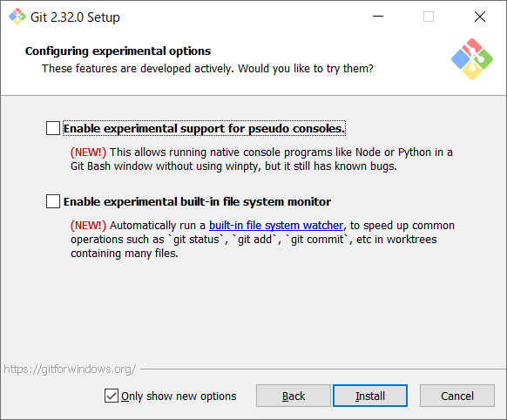The height and width of the screenshot is (420, 507).
Task: Cancel the Git setup
Action: [x=457, y=396]
